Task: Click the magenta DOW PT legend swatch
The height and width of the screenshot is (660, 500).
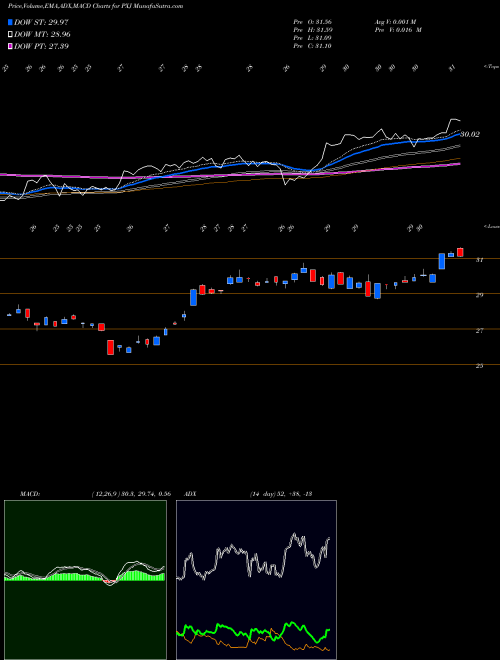Action: (x=10, y=46)
